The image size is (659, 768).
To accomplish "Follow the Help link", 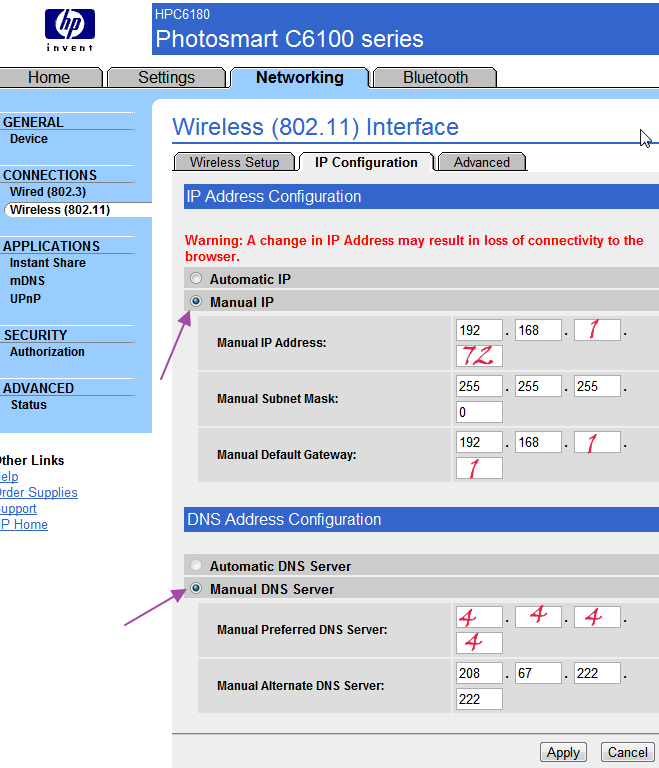I will coord(9,476).
